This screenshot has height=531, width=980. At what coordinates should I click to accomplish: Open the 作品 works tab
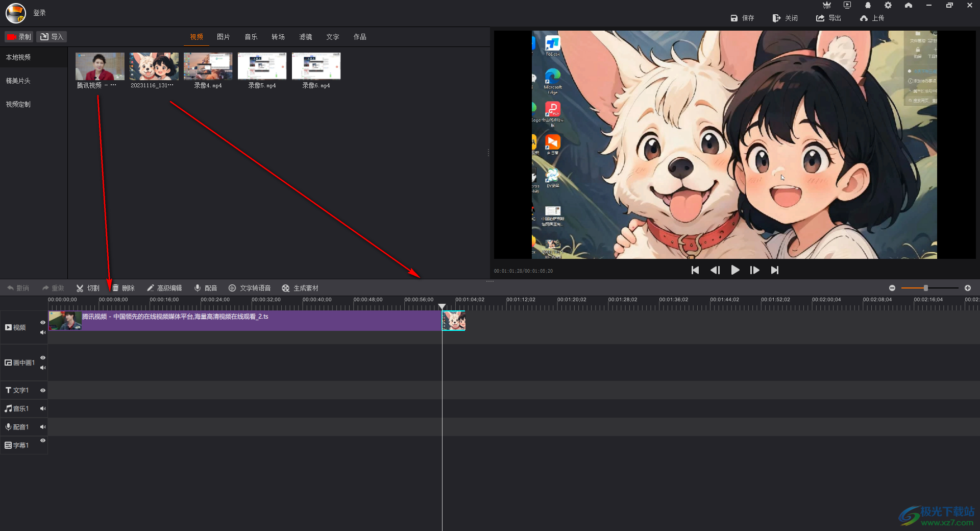click(360, 37)
